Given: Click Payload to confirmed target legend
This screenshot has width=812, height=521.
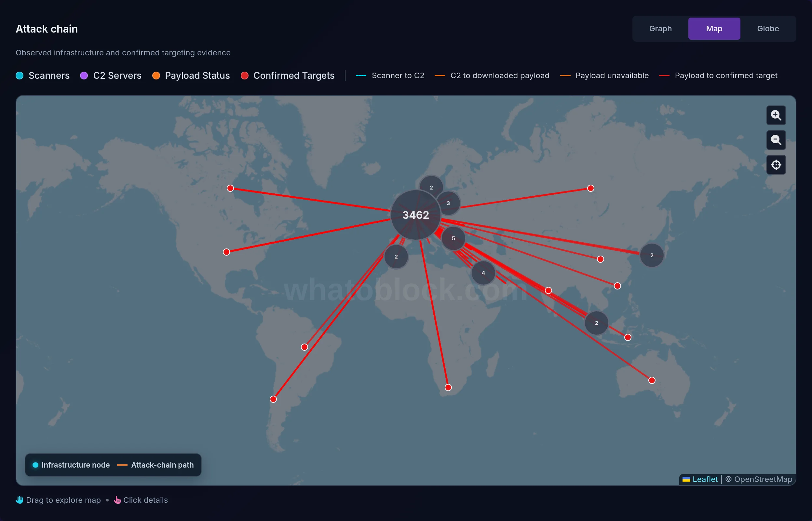Looking at the screenshot, I should (x=718, y=76).
